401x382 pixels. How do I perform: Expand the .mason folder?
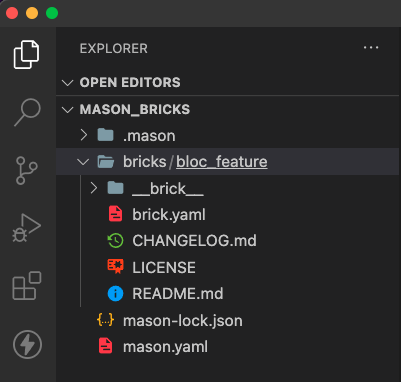click(83, 135)
